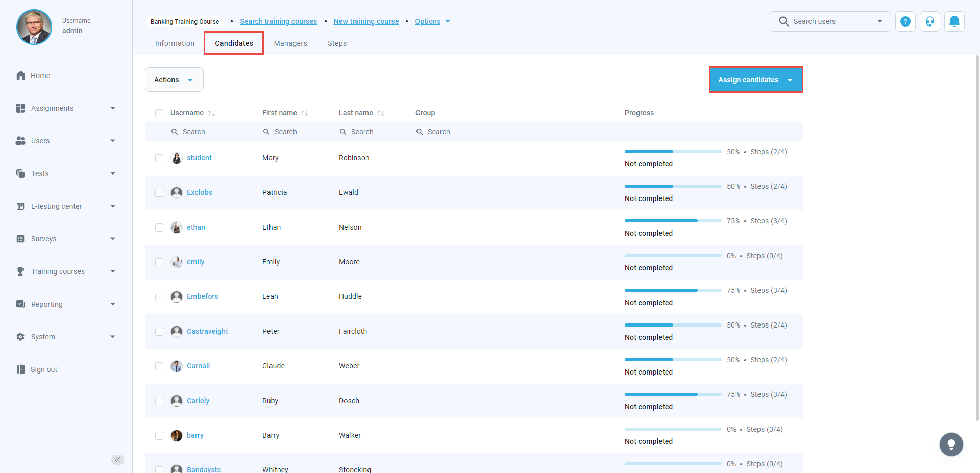Open the notifications bell

click(x=954, y=21)
